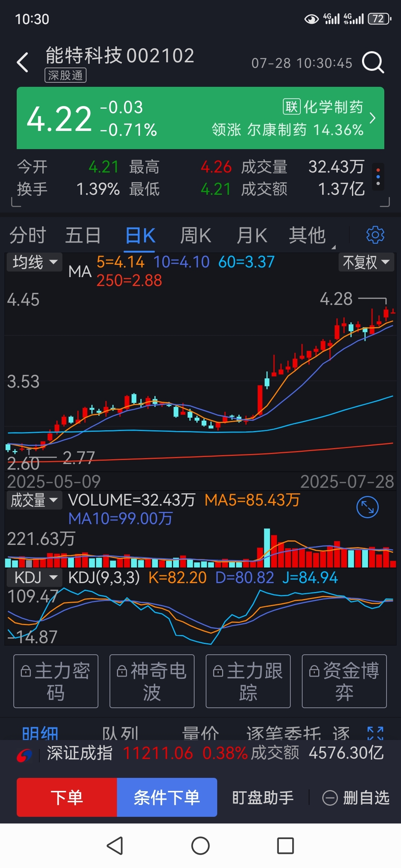The height and width of the screenshot is (868, 401).
Task: Tap the MA 60=3.37 label
Action: (x=247, y=262)
